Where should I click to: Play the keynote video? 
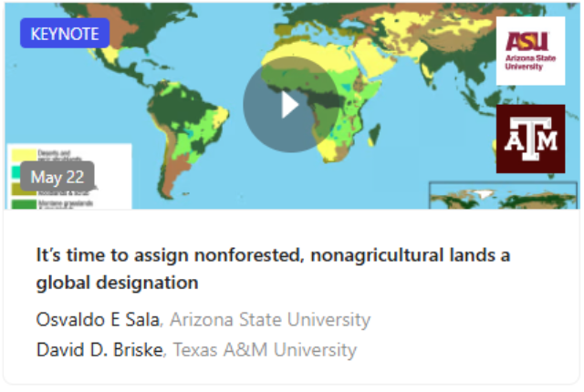pyautogui.click(x=289, y=105)
